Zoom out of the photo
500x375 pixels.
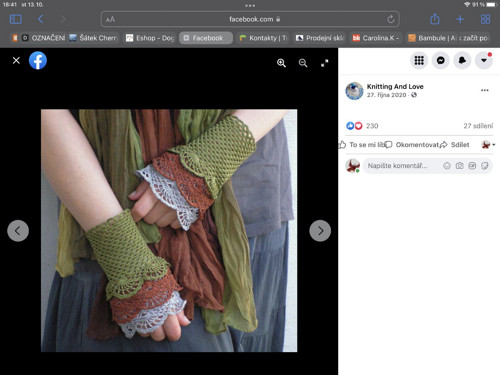click(x=303, y=63)
